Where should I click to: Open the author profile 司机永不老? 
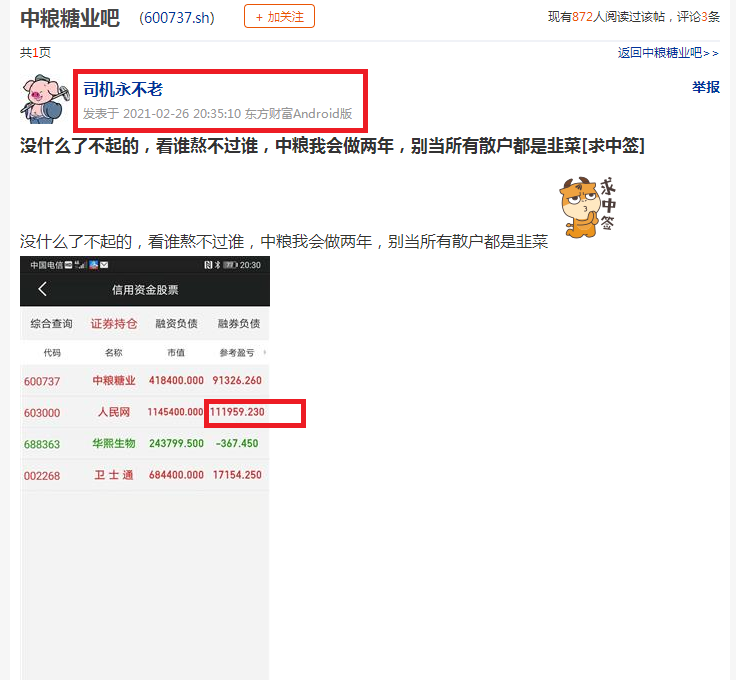point(123,89)
